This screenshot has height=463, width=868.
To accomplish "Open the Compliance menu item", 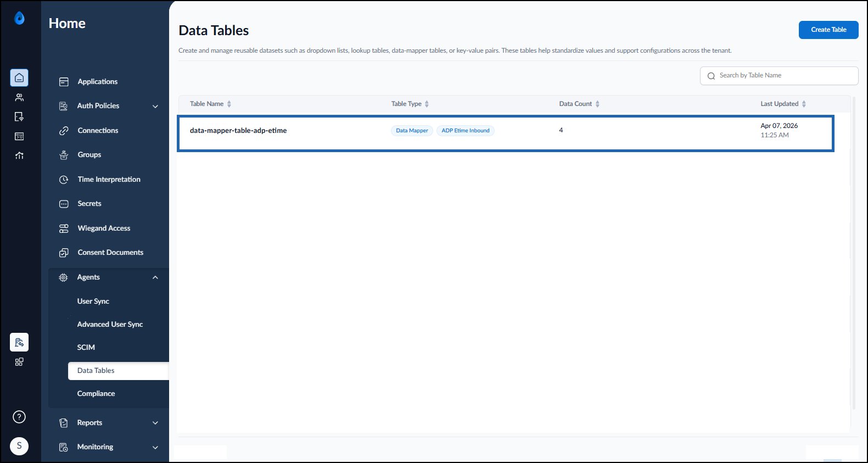I will point(96,394).
